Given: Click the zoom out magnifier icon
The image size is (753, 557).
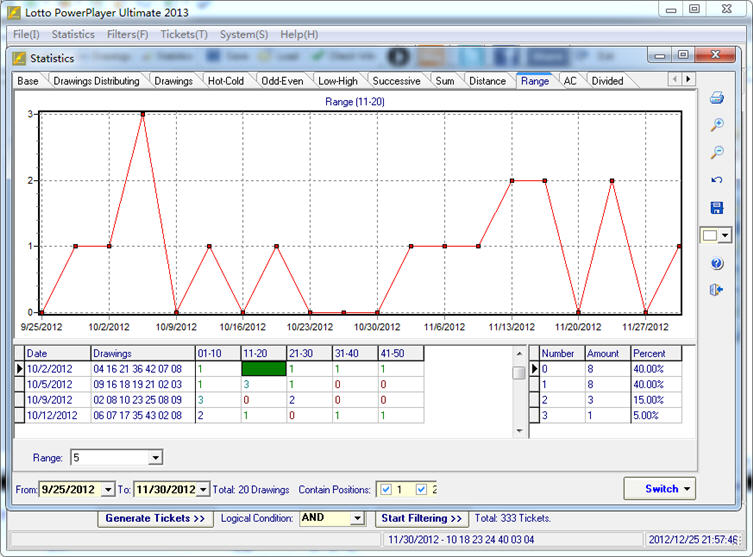Looking at the screenshot, I should coord(717,152).
